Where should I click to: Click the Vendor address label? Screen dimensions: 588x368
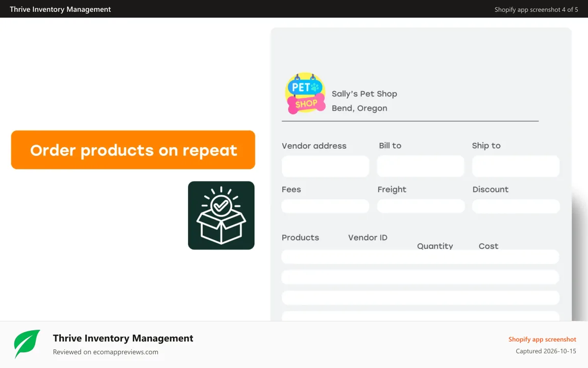pos(314,146)
